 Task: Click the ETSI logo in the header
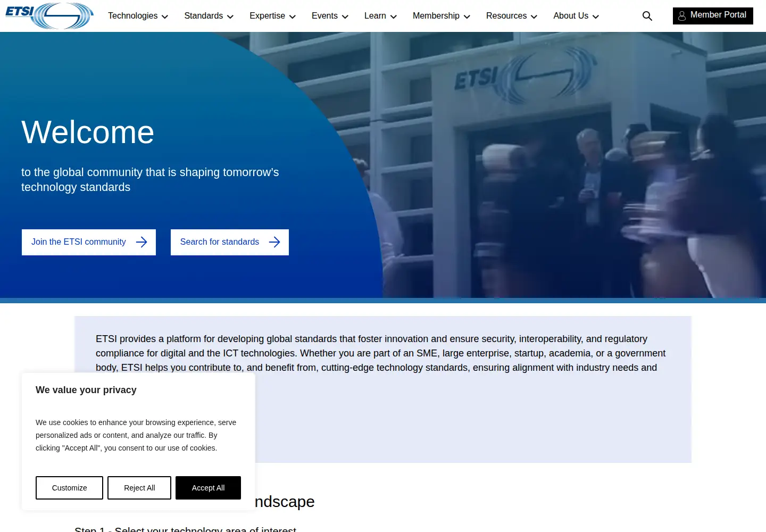49,16
